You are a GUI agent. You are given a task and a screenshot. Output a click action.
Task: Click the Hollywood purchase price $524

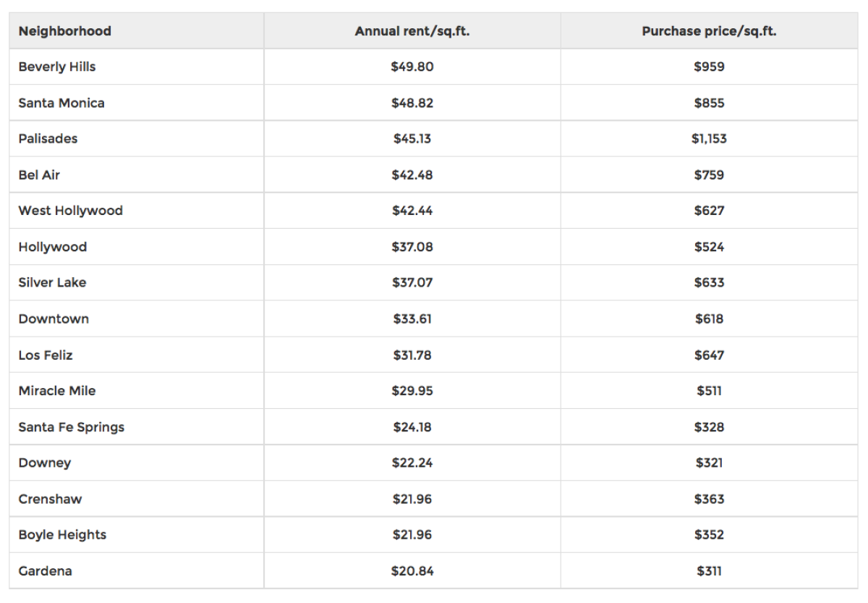[x=709, y=247]
